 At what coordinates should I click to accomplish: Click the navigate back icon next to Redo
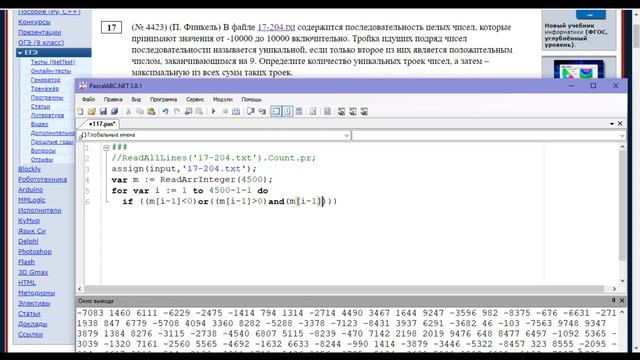(x=188, y=111)
